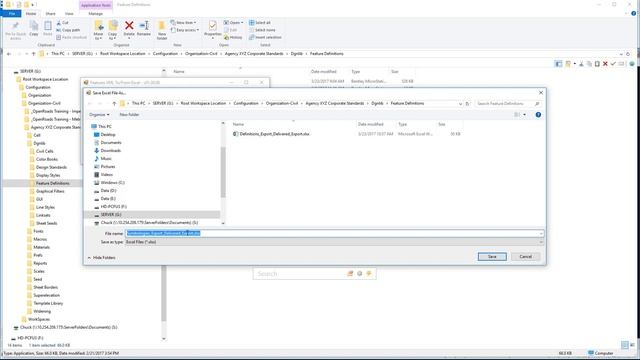Switch to the Manage ribbon tab

96,14
